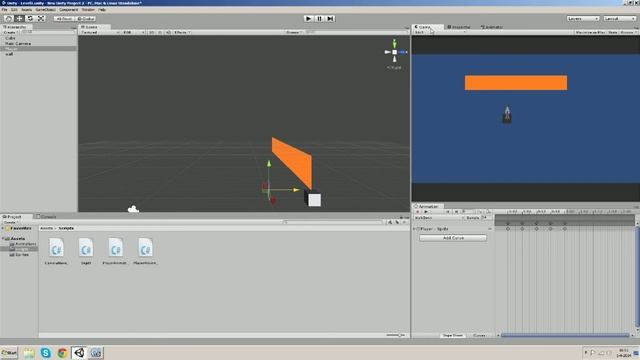Open the GameObject menu
The image size is (640, 360).
(x=45, y=9)
